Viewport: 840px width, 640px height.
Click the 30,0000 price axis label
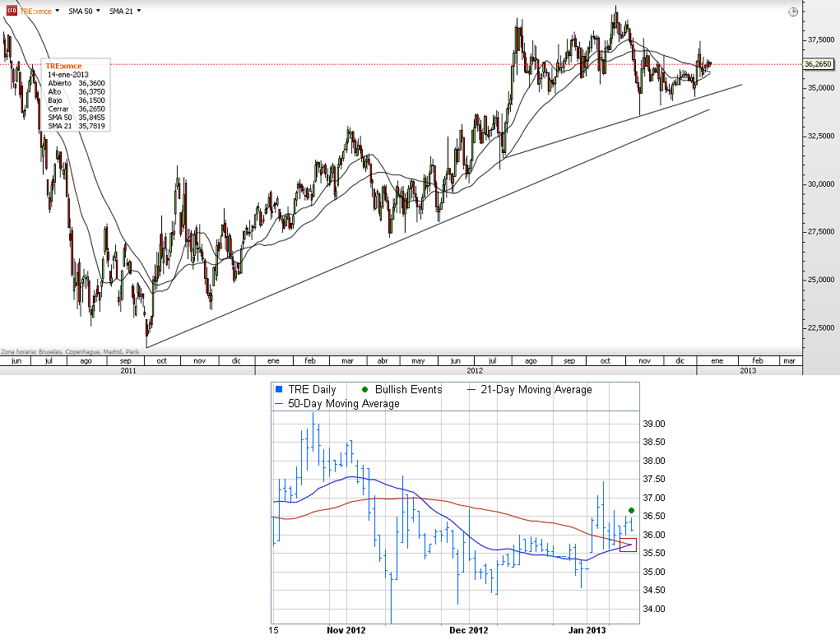(821, 183)
